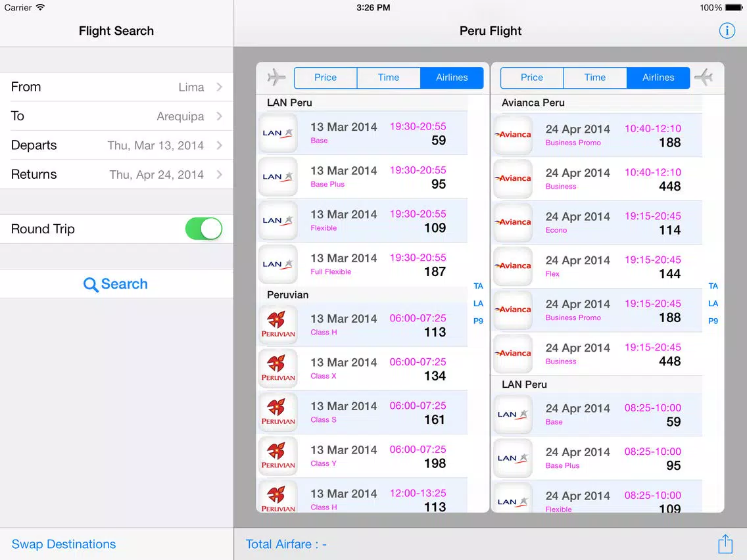
Task: Tap Avianca logo of the 10:40 Business Promo fare
Action: click(x=513, y=135)
